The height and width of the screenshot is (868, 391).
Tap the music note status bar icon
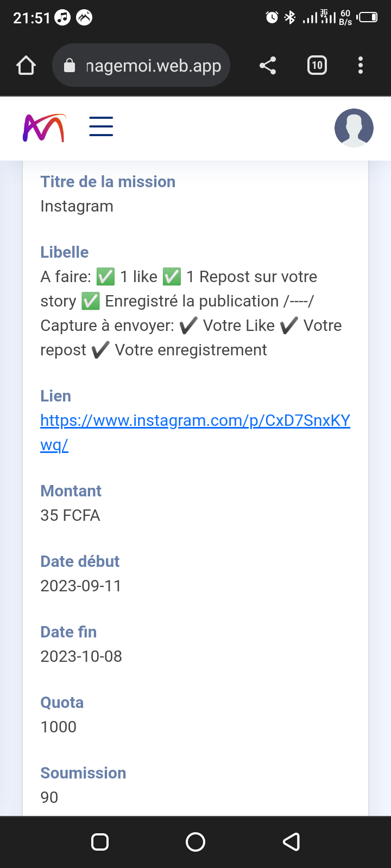tap(63, 18)
